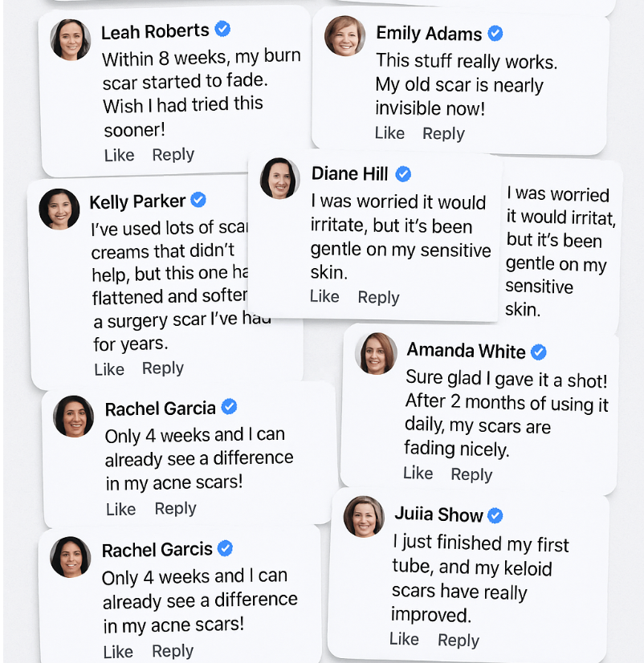Screen dimensions: 644x663
Task: Open Emily Adams' profile avatar
Action: point(345,36)
